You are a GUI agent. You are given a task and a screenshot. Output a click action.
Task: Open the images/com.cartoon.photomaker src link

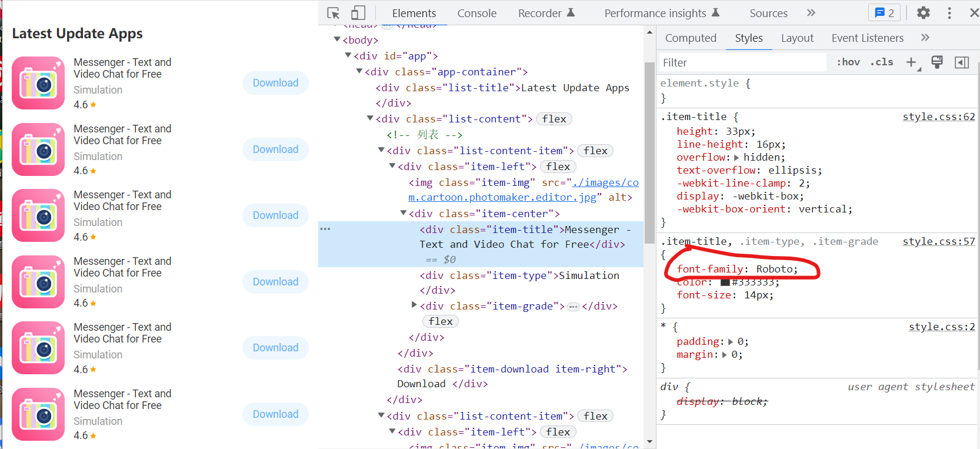(524, 190)
